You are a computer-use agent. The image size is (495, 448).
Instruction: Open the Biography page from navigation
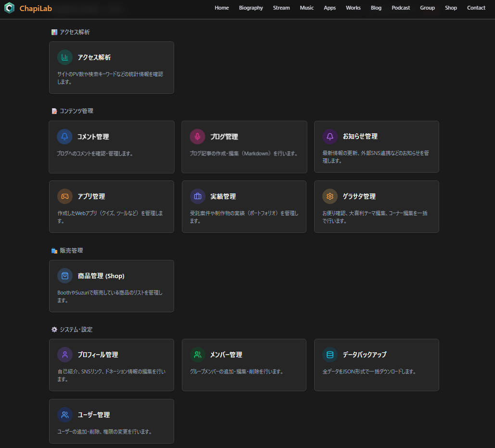coord(251,8)
